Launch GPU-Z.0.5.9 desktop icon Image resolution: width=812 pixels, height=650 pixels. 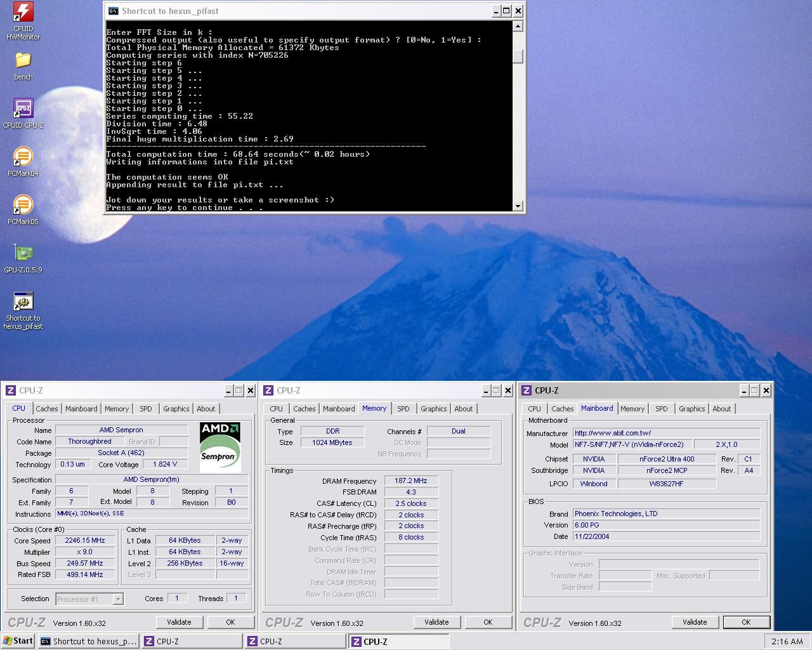pyautogui.click(x=23, y=258)
